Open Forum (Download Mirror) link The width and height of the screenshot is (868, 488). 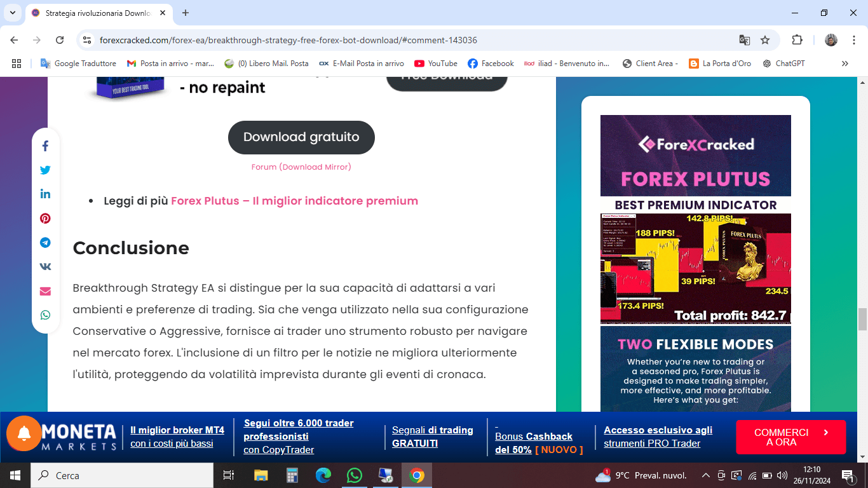301,167
